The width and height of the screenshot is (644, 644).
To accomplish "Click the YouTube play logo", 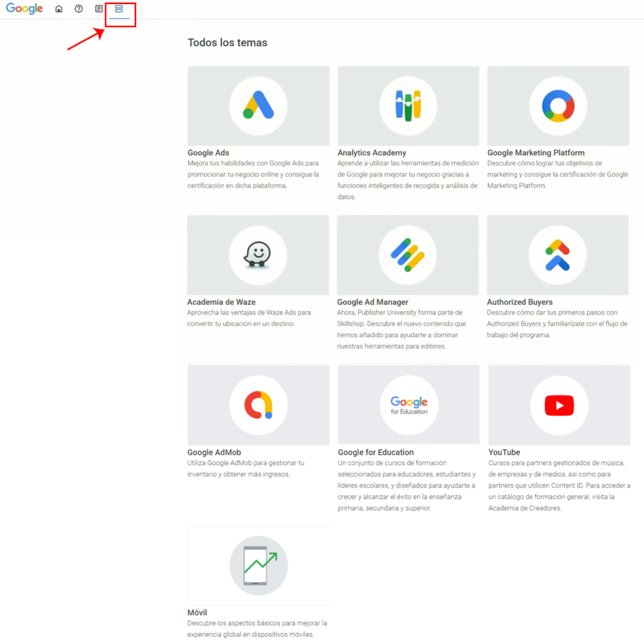I will point(559,405).
